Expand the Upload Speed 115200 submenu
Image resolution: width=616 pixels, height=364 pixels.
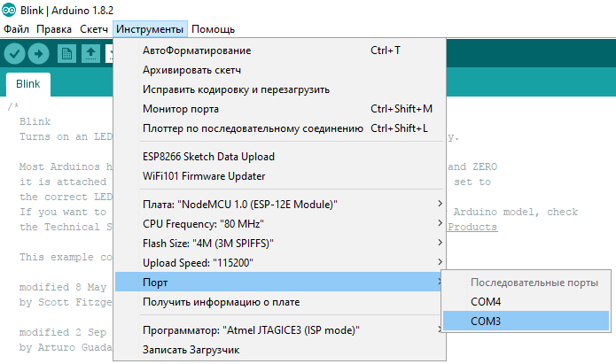(280, 263)
